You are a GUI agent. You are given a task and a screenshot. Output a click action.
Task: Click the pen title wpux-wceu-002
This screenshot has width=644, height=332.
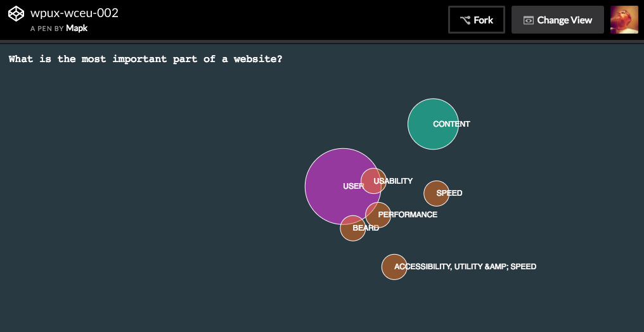[74, 13]
